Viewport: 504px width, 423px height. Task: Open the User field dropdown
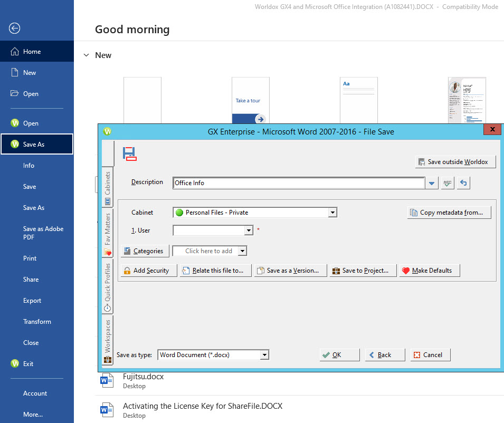(249, 230)
